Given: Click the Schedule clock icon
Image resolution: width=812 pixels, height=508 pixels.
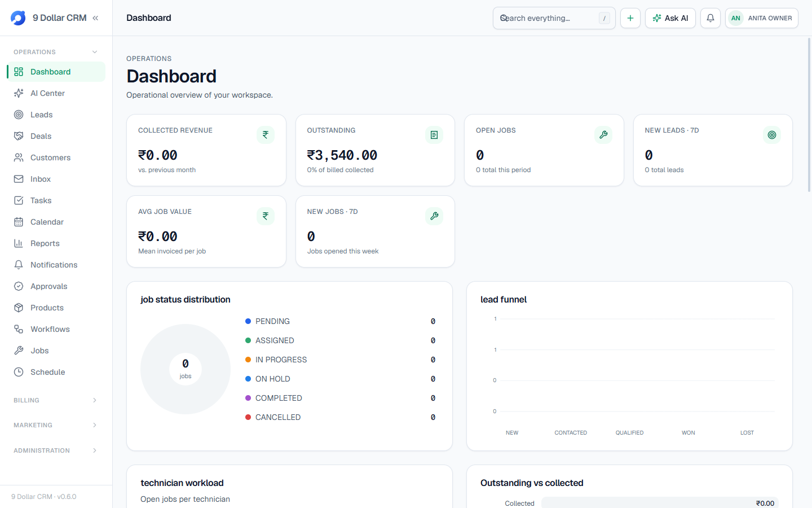Looking at the screenshot, I should 19,372.
